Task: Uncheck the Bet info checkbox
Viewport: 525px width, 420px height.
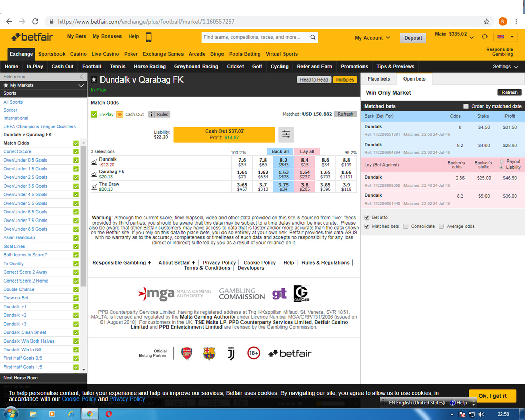Action: 367,217
